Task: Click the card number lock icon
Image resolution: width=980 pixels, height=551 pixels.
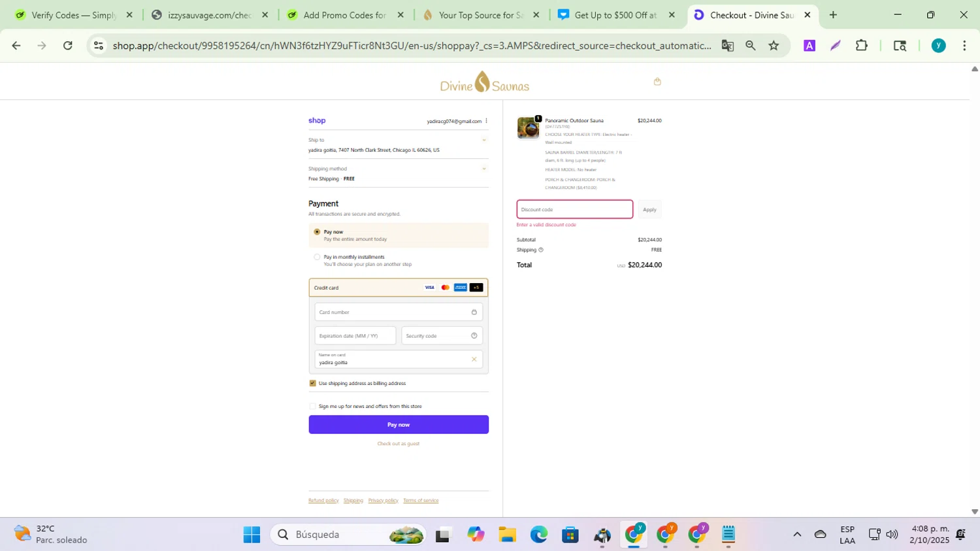Action: 474,312
